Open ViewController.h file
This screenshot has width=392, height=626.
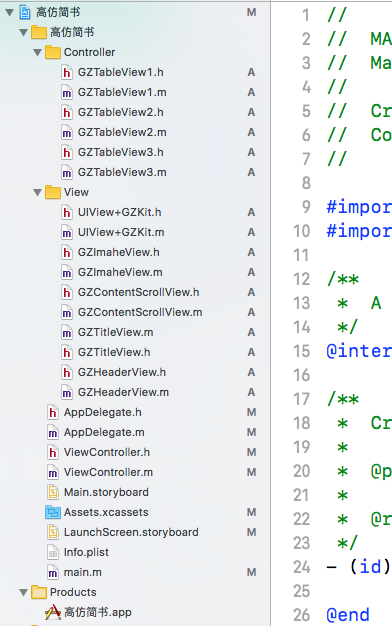tap(107, 452)
